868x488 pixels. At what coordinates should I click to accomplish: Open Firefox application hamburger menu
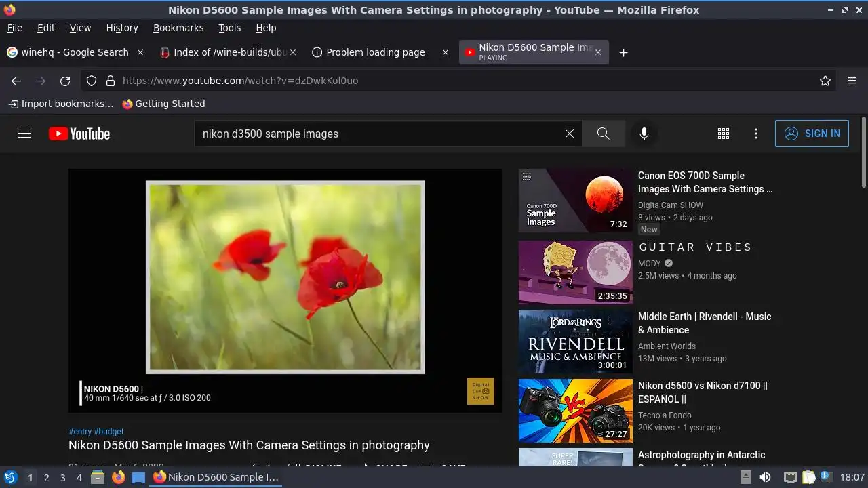pos(852,81)
